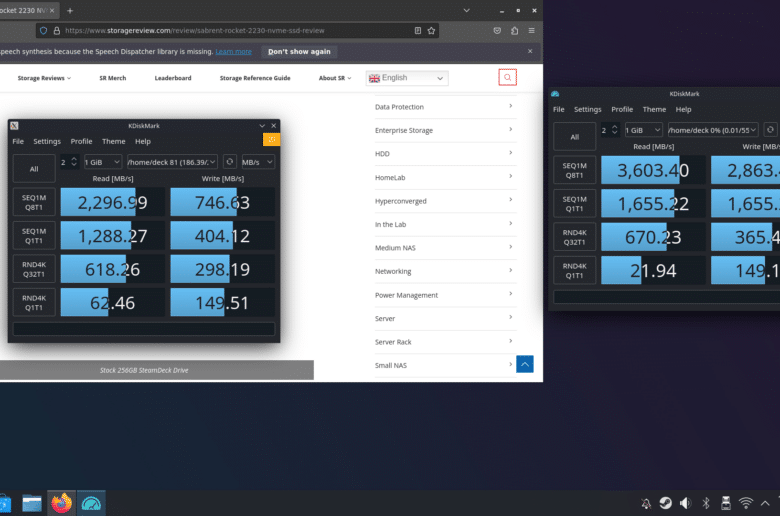Click the Steam tray icon
780x516 pixels.
666,503
